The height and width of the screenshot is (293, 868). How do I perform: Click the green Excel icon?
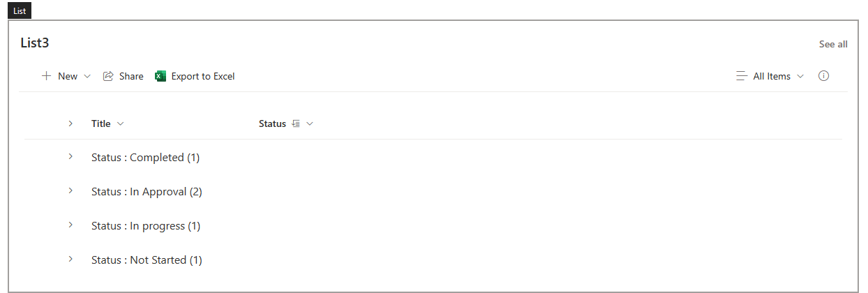[x=160, y=76]
